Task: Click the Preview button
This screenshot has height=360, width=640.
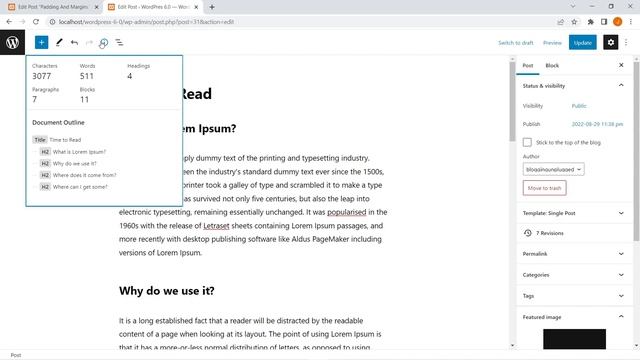Action: tap(552, 42)
